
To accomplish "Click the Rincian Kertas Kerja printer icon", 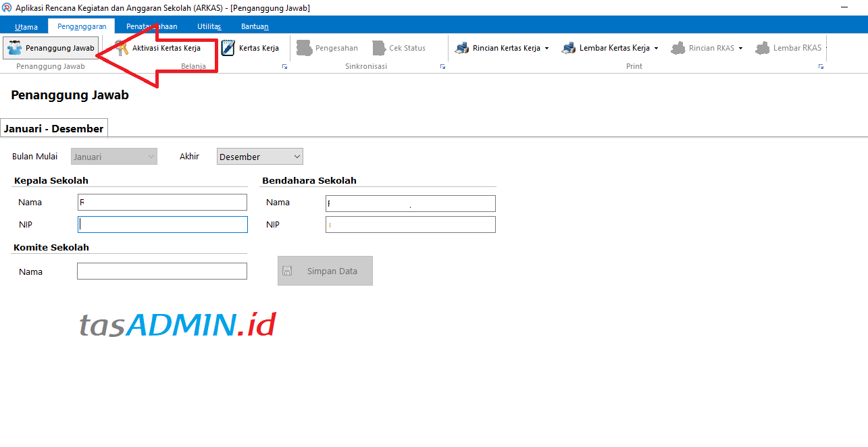I will point(462,47).
